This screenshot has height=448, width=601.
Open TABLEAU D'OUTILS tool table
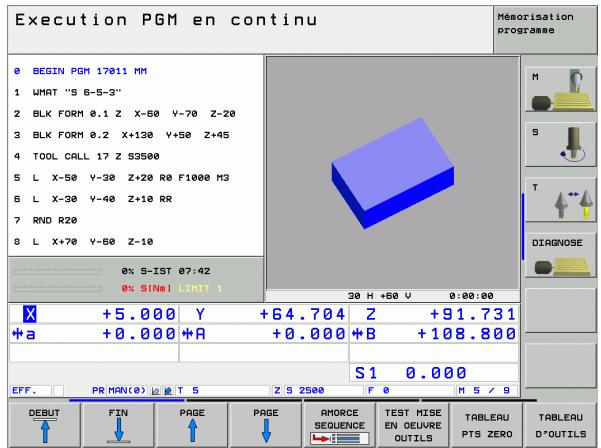[560, 425]
